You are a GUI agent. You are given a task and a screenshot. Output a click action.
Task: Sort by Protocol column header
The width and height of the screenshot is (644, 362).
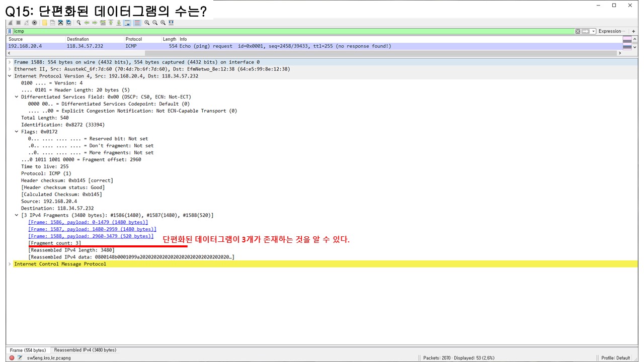point(142,39)
